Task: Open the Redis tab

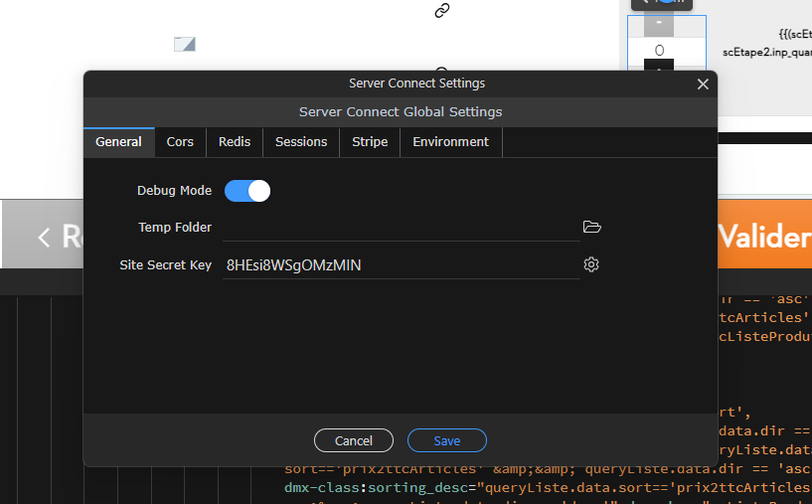Action: 235,142
